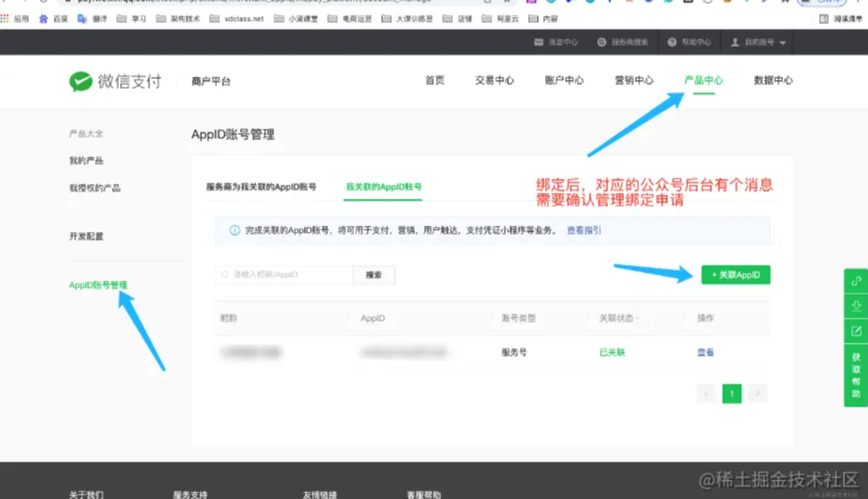
Task: Open the 店铺 bookmark folder
Action: point(458,19)
